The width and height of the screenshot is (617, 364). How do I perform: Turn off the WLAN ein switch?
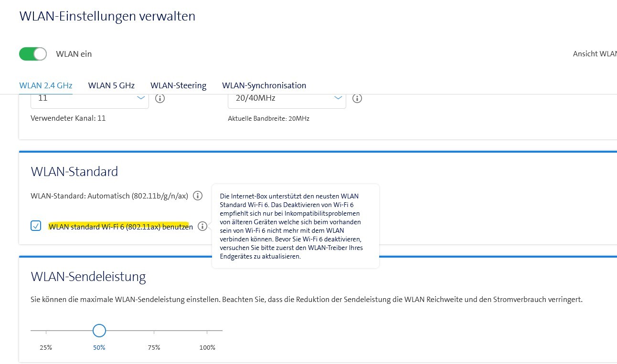pyautogui.click(x=33, y=54)
